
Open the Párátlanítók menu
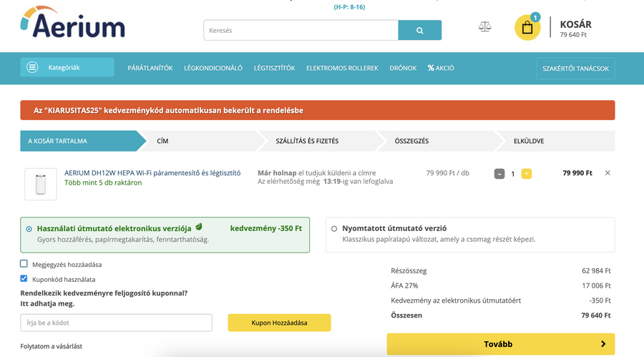click(x=150, y=68)
